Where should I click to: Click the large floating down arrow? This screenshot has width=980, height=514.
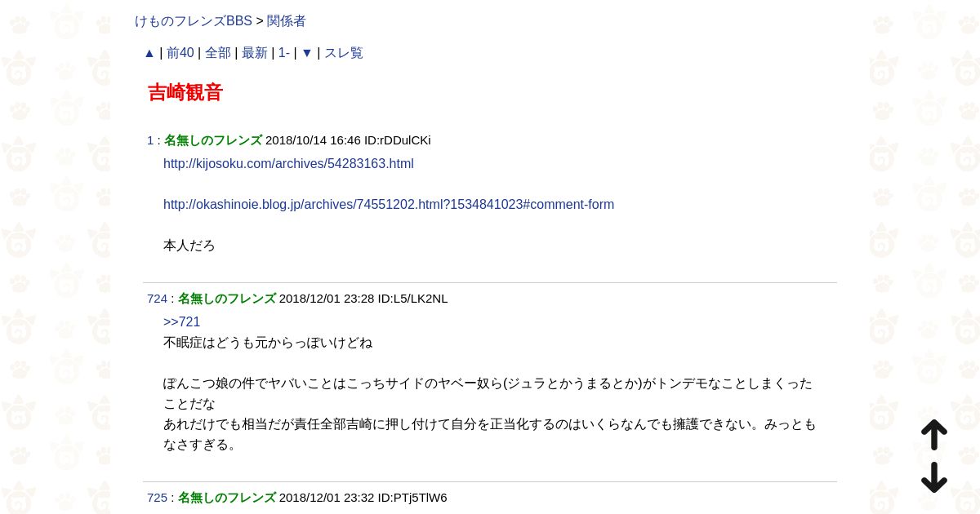(x=934, y=477)
